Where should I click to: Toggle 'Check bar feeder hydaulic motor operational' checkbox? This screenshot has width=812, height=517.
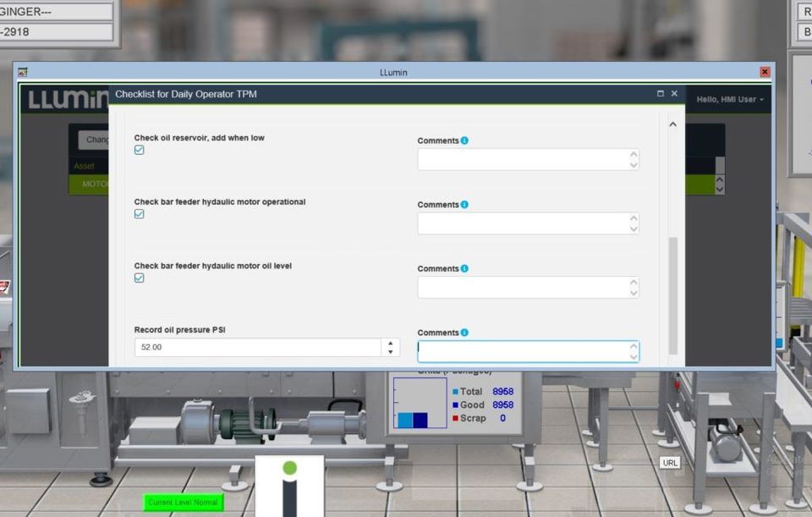point(139,214)
